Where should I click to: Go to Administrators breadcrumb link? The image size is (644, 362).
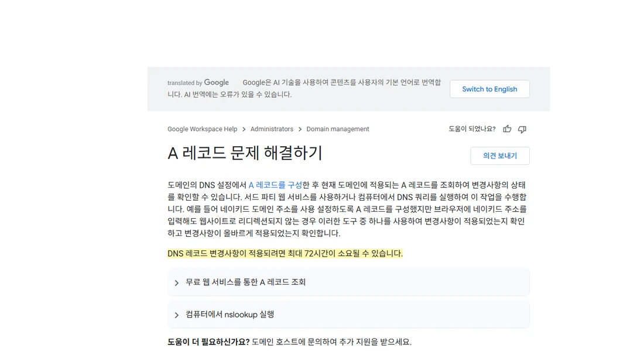(272, 129)
